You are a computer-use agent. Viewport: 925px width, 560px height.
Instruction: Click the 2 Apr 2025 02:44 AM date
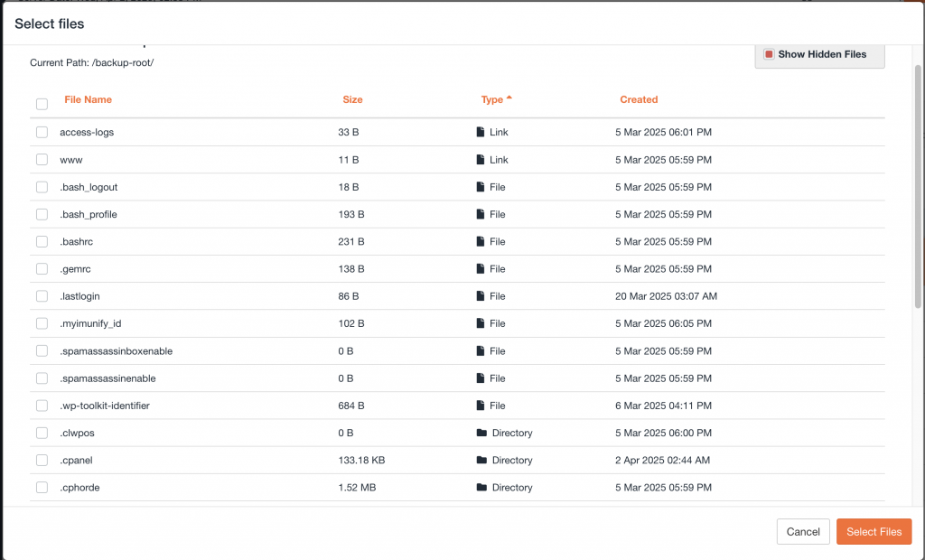click(662, 461)
